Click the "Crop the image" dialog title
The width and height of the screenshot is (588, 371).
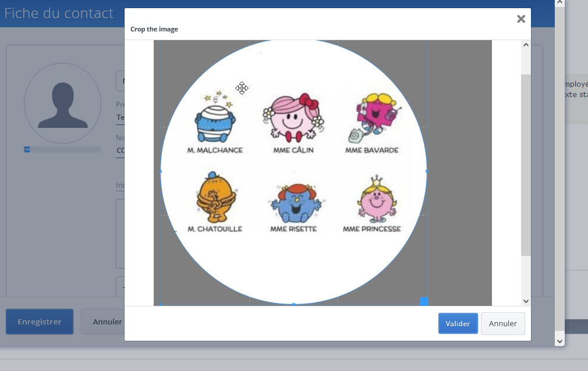tap(154, 29)
